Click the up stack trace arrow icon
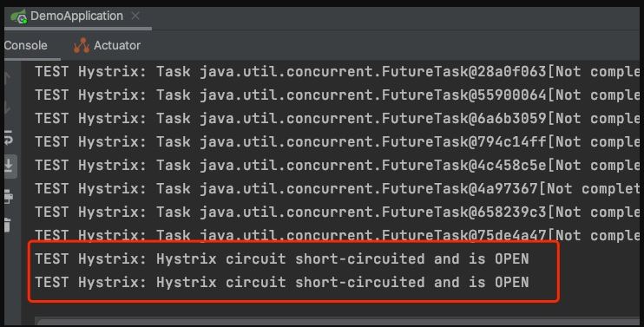The width and height of the screenshot is (644, 327). (x=8, y=77)
